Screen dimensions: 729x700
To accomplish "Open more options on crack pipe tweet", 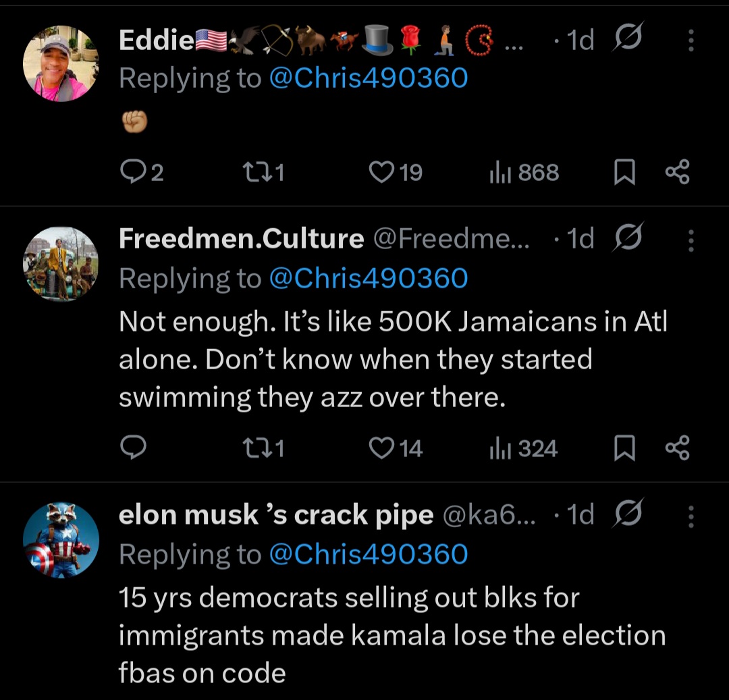I will click(691, 517).
